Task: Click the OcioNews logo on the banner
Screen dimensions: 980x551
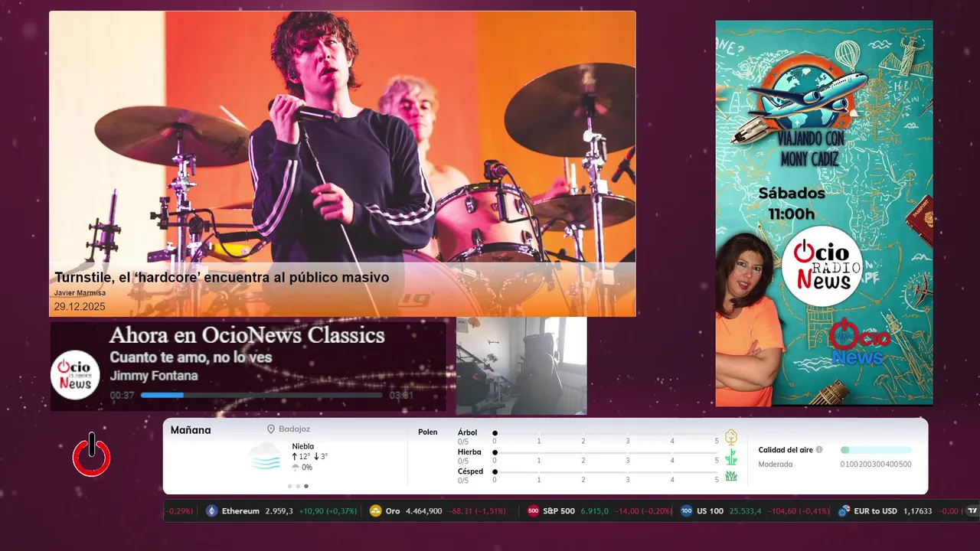Action: point(858,343)
